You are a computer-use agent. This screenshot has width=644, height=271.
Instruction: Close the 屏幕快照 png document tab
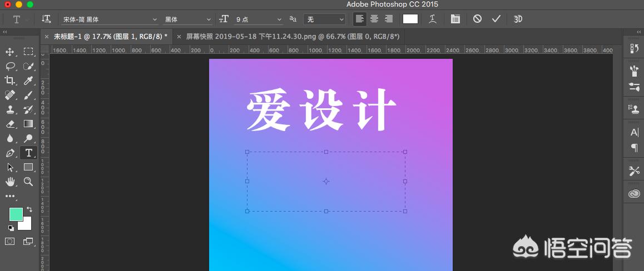[179, 37]
